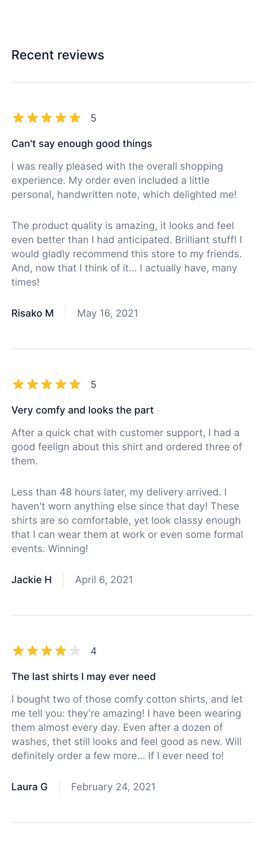Click the fourth yellow star in Laura G's review
Screen dimensions: 265x868
[61, 651]
